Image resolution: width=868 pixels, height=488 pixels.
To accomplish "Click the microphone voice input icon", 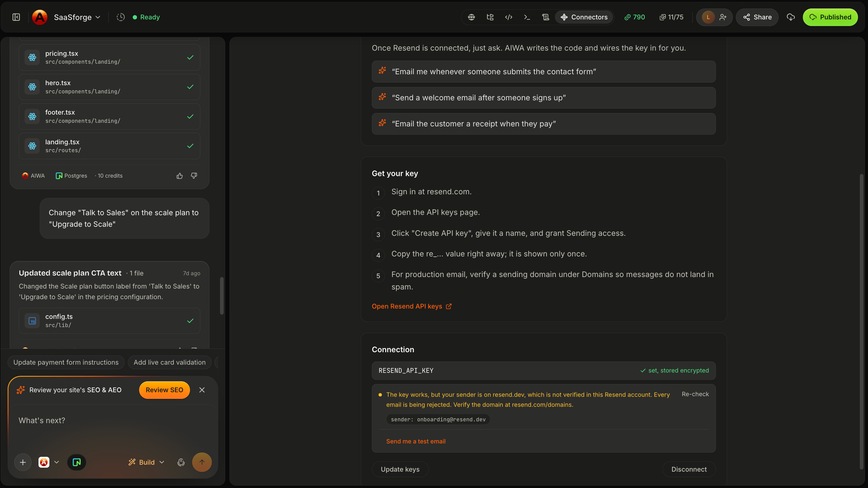I will [x=181, y=462].
